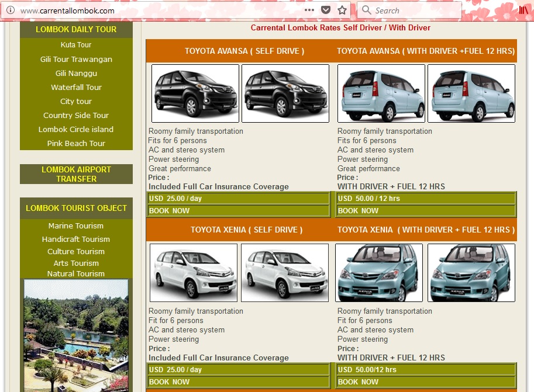
Task: Open Kuta Tour link
Action: [76, 45]
